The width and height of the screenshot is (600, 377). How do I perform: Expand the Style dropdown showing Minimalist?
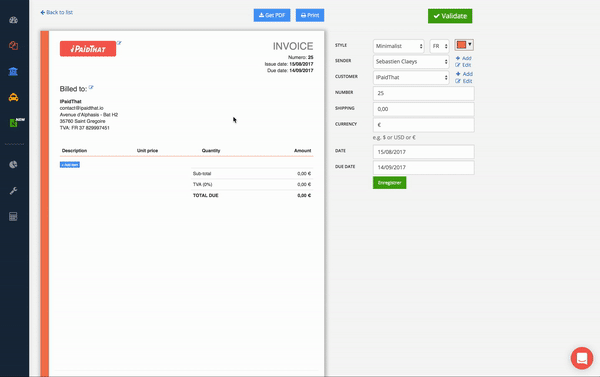(398, 46)
